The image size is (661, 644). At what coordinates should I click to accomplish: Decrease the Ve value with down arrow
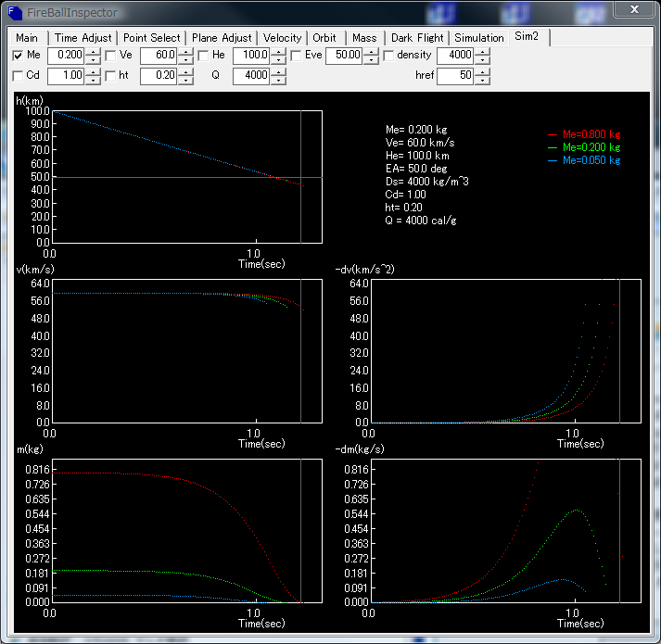[185, 59]
